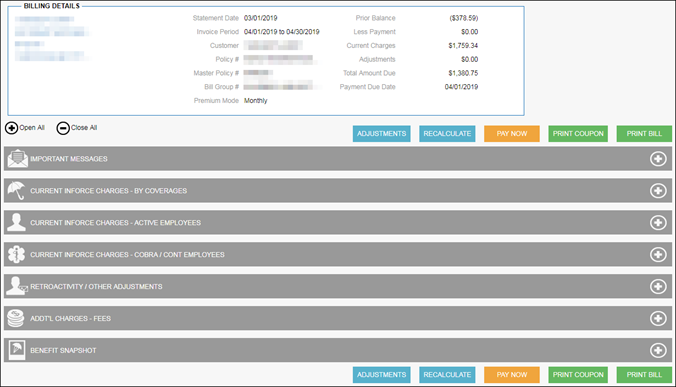The image size is (676, 387).
Task: Click the Adjustments value $0.00
Action: (469, 59)
